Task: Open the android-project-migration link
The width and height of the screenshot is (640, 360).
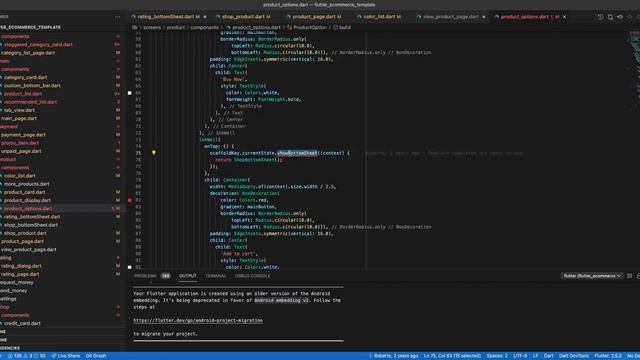Action: (x=198, y=320)
